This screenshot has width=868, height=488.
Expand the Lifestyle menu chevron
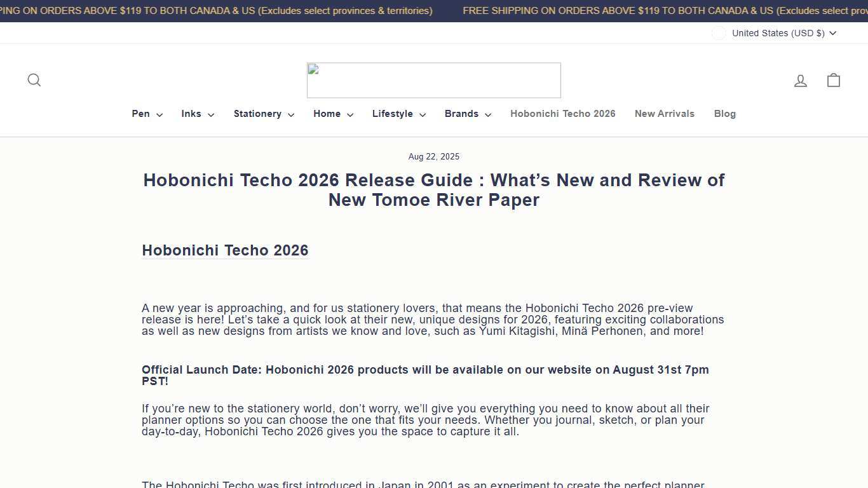tap(423, 114)
